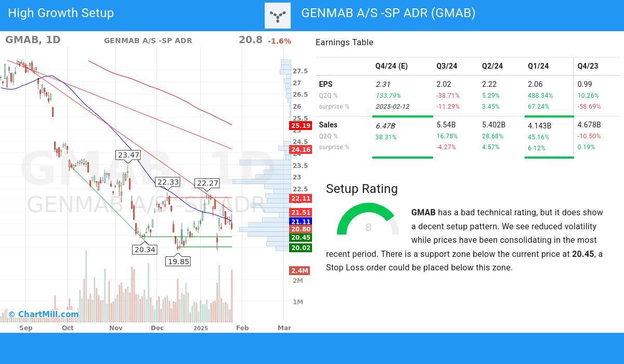The width and height of the screenshot is (624, 364).
Task: Click the green 20.02 support tag
Action: point(301,248)
